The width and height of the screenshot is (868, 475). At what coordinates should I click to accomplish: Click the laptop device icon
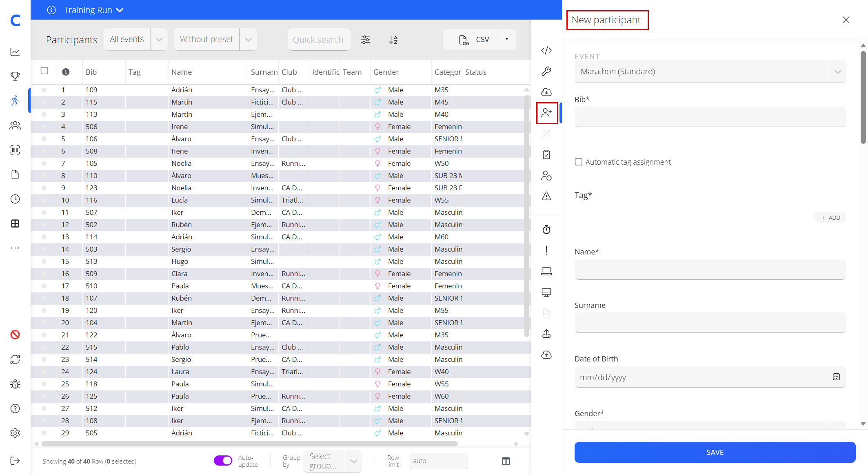pyautogui.click(x=546, y=271)
